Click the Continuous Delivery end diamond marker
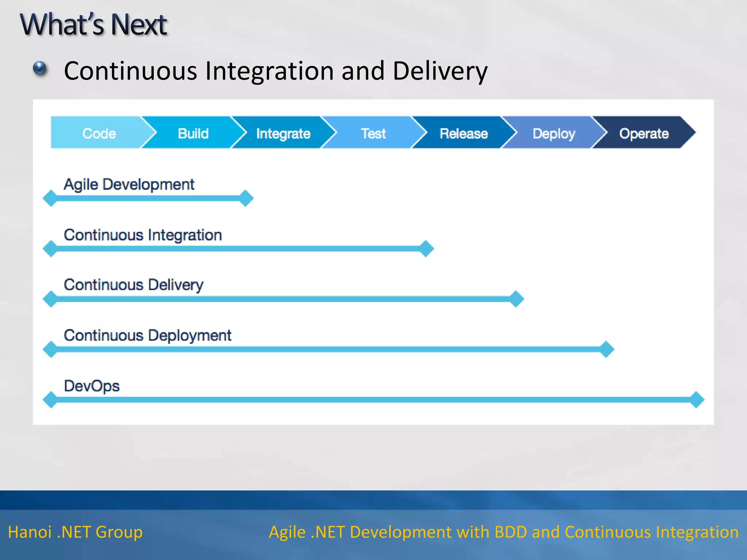This screenshot has width=747, height=560. point(516,299)
